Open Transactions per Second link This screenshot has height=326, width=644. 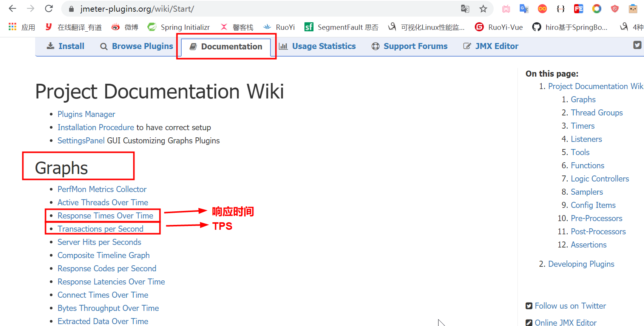100,229
